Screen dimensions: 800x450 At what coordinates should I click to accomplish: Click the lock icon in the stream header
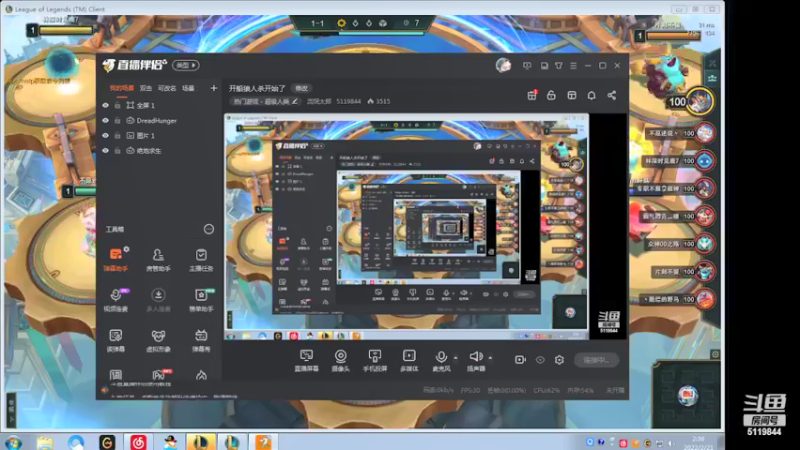[x=551, y=95]
